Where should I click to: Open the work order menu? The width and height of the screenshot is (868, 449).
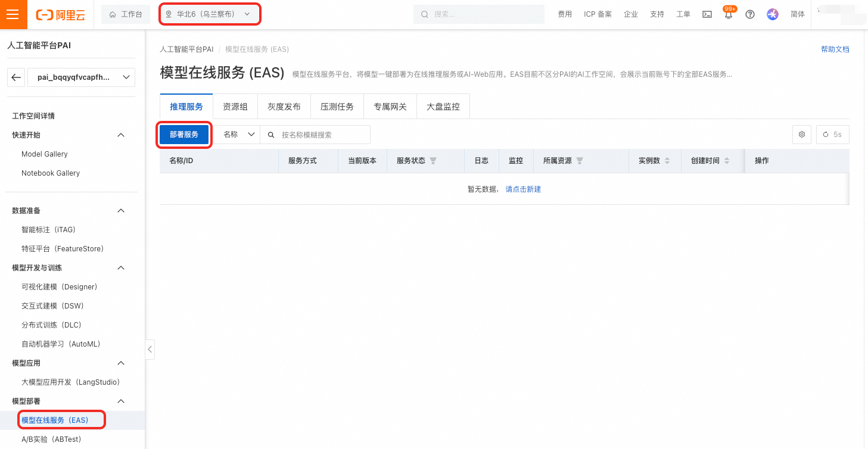click(683, 14)
